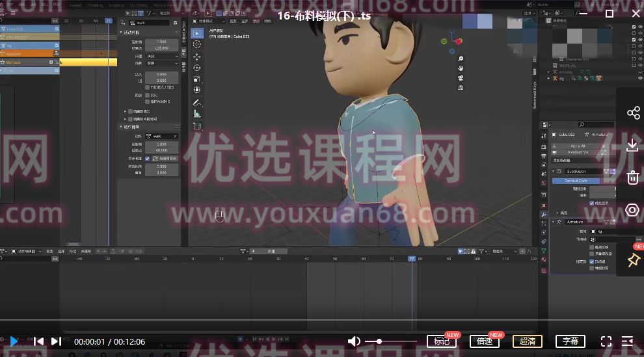Open the video player hexagon settings icon
The height and width of the screenshot is (357, 644).
[632, 210]
